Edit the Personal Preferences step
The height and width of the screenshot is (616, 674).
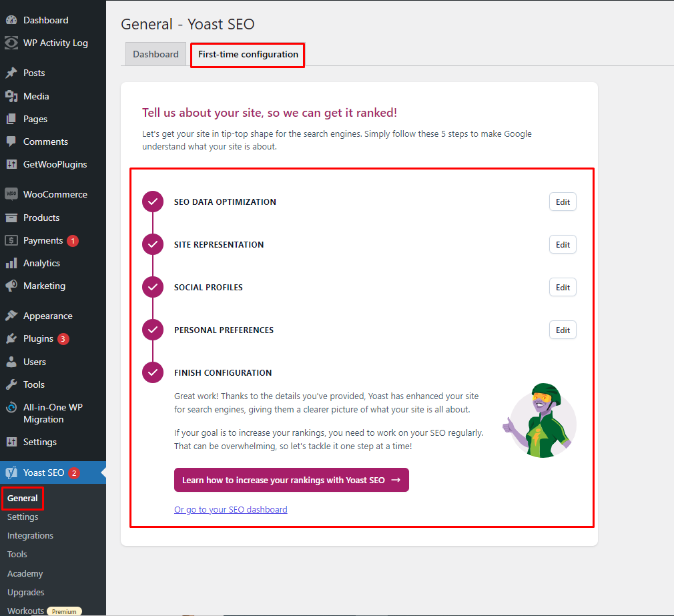click(563, 330)
